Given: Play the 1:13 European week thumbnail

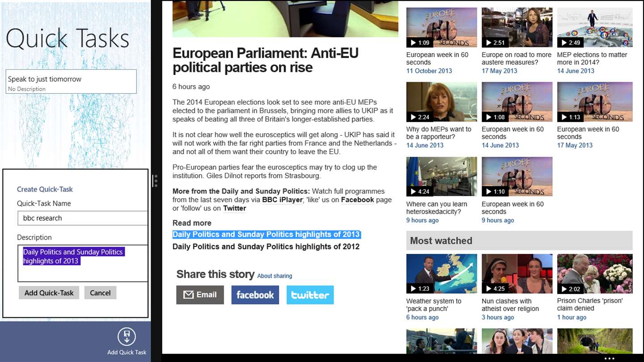Looking at the screenshot, I should [x=595, y=102].
